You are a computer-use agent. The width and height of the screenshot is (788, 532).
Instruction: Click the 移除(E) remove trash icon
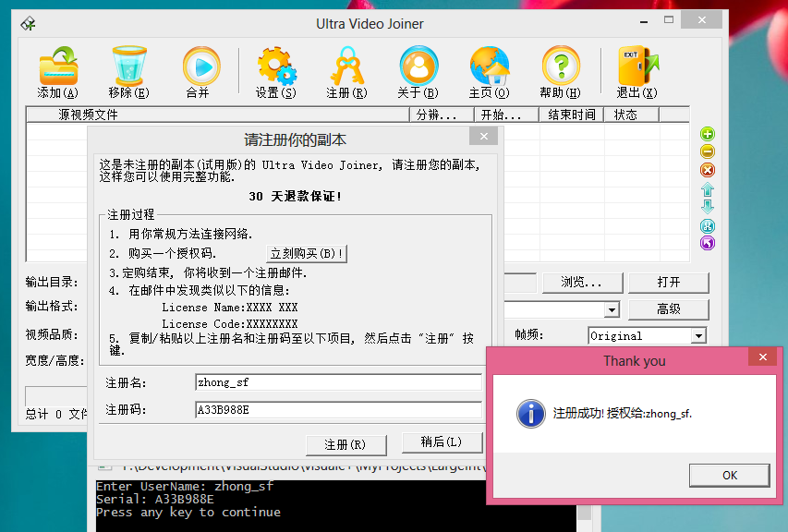(129, 66)
